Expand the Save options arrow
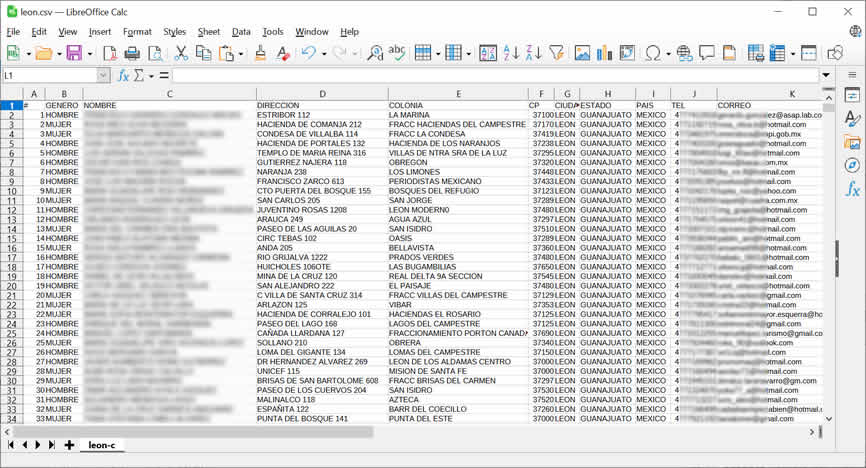The image size is (866, 468). tap(89, 54)
